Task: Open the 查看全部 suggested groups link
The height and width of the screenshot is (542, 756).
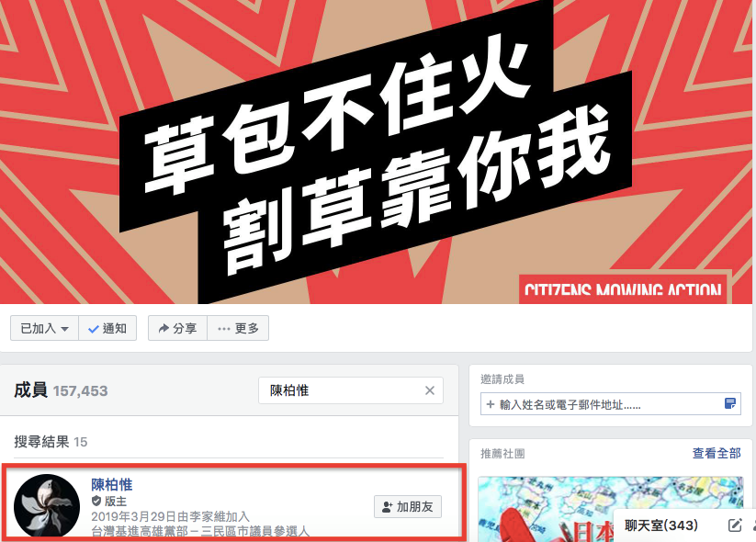Action: (717, 453)
